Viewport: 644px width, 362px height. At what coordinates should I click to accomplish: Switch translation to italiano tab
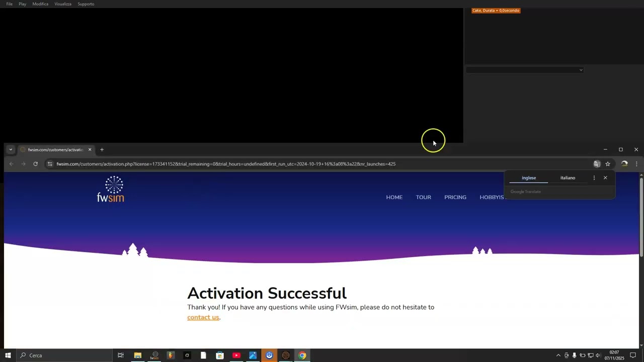tap(568, 178)
